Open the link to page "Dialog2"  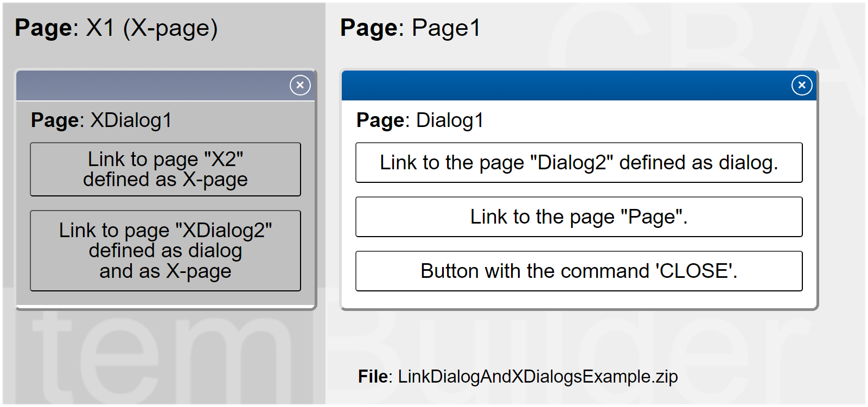pos(579,163)
